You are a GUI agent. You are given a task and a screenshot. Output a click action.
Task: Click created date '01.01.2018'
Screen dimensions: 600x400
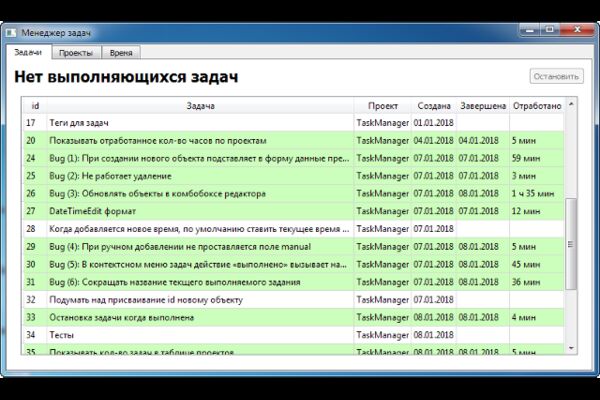[433, 123]
